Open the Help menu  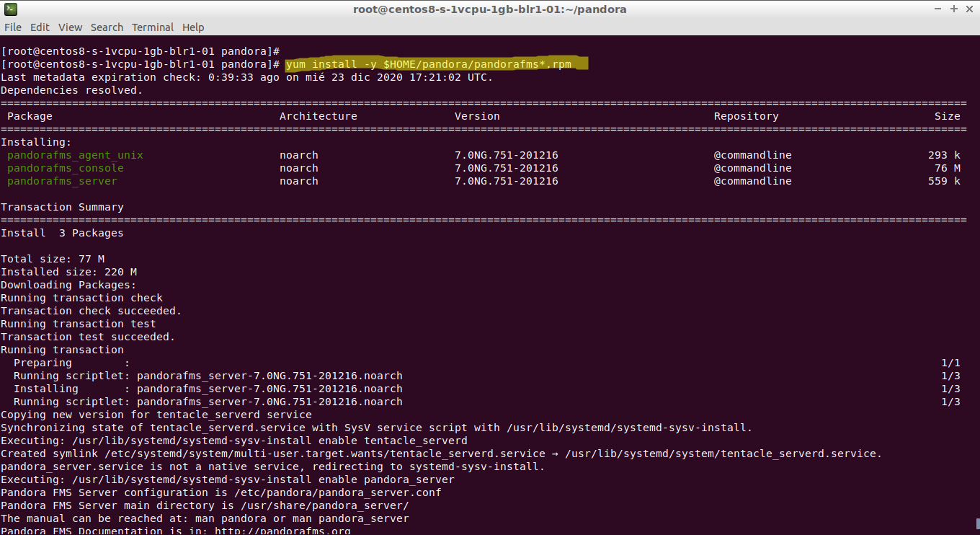click(x=193, y=27)
